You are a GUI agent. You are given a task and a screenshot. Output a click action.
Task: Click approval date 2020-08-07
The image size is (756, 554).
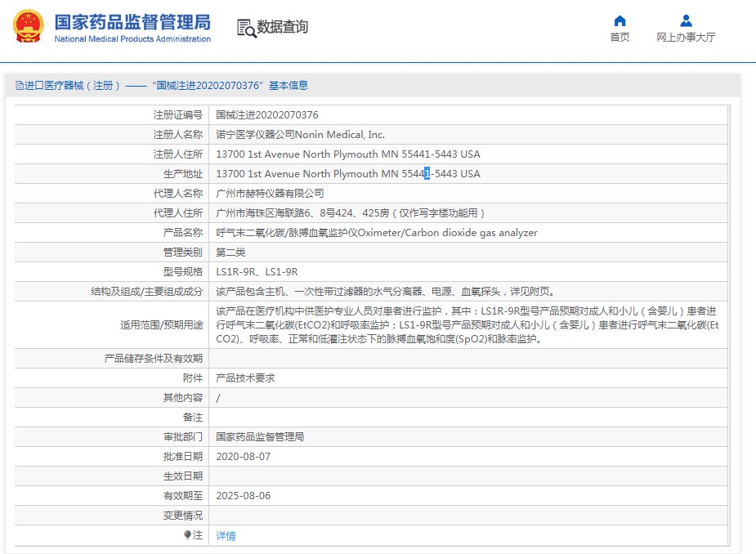[243, 457]
